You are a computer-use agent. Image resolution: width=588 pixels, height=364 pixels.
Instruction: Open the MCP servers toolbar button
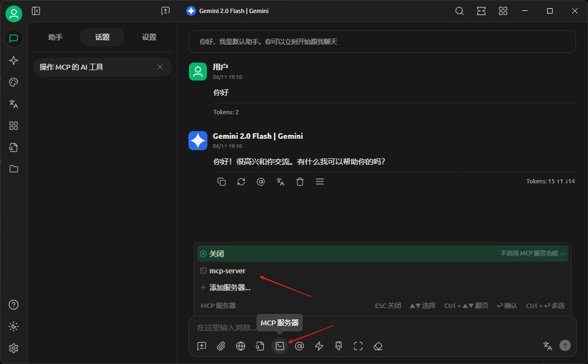(280, 346)
